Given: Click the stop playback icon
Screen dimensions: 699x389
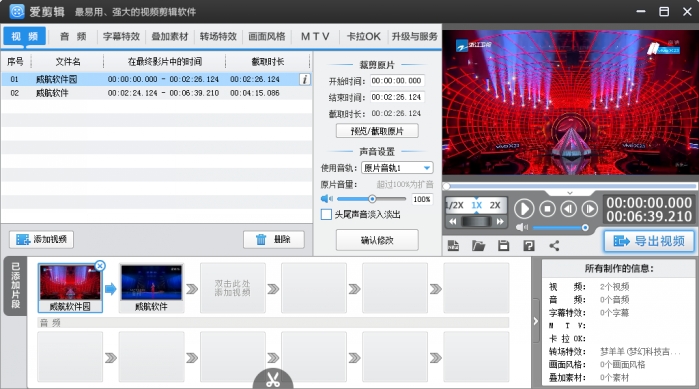Looking at the screenshot, I should pyautogui.click(x=547, y=209).
